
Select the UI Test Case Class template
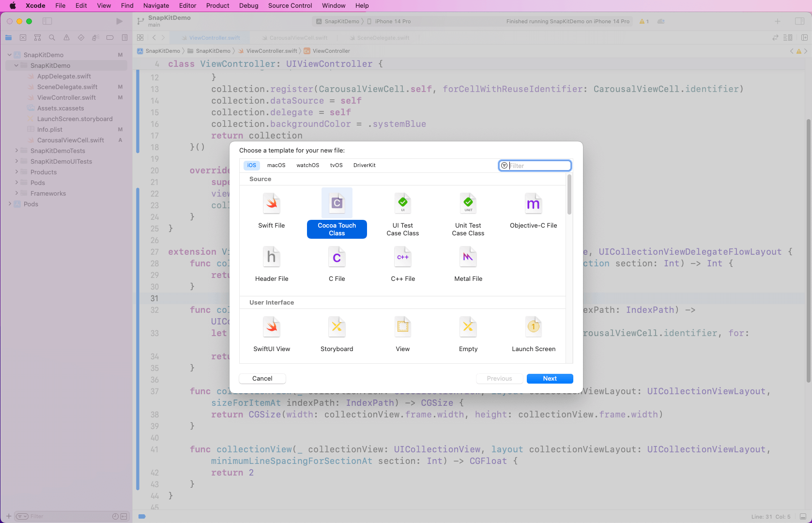(402, 204)
